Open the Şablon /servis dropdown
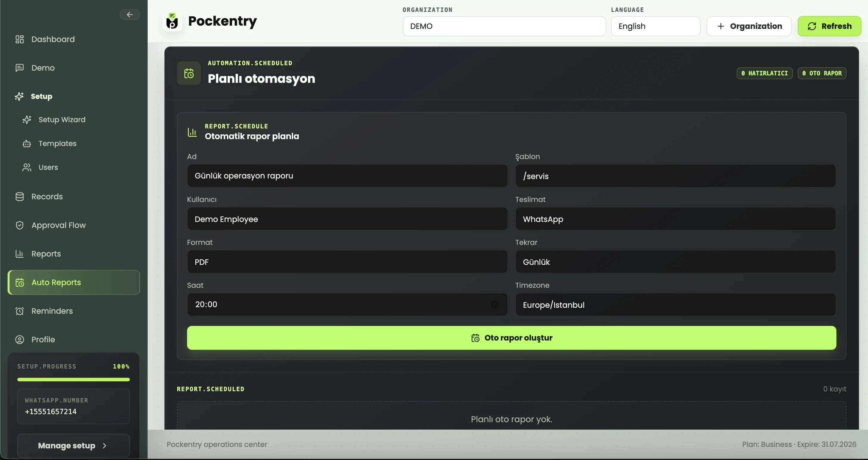 676,176
